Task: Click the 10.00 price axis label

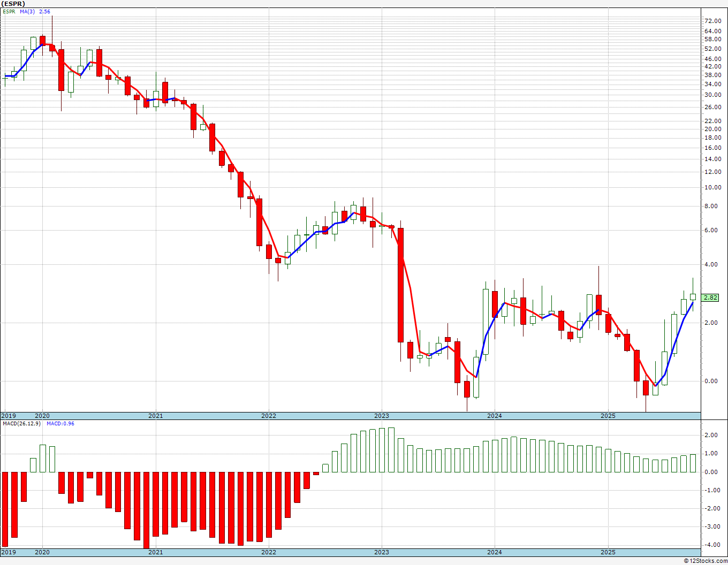Action: click(x=712, y=187)
